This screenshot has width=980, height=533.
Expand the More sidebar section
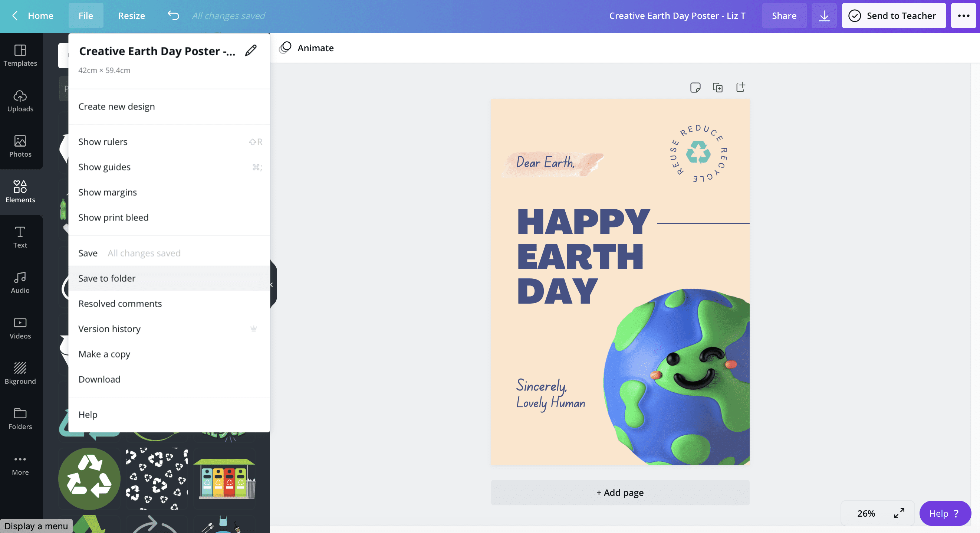tap(20, 464)
